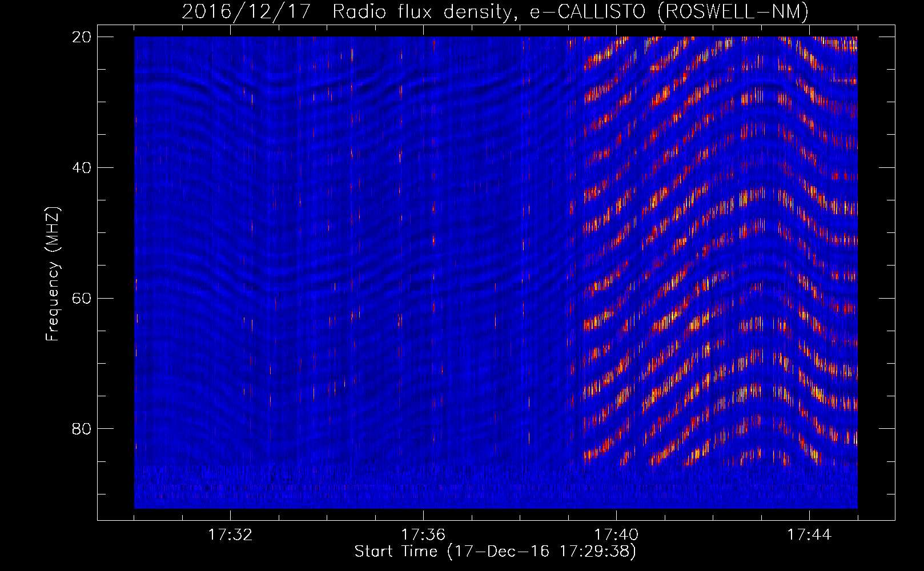
Task: Click the 17:32 time tick label
Action: tap(230, 535)
